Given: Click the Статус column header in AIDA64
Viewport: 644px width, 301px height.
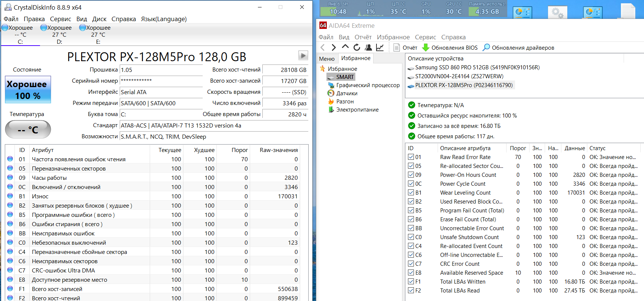Looking at the screenshot, I should point(614,148).
